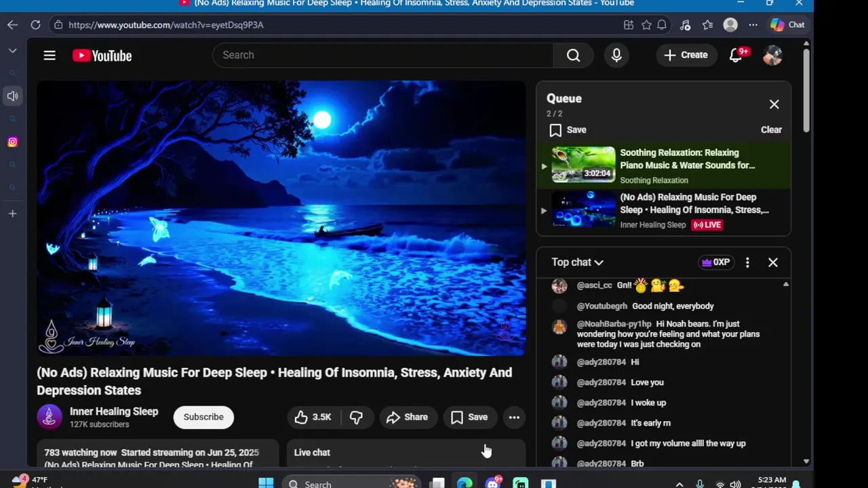
Task: Click the sidebar speaker icon
Action: 12,96
